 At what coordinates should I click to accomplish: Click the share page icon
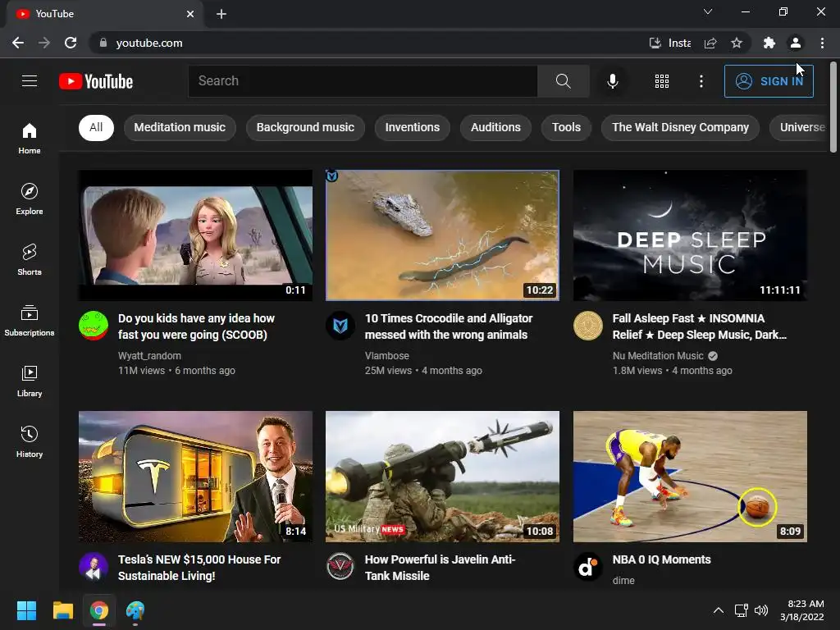click(x=710, y=43)
